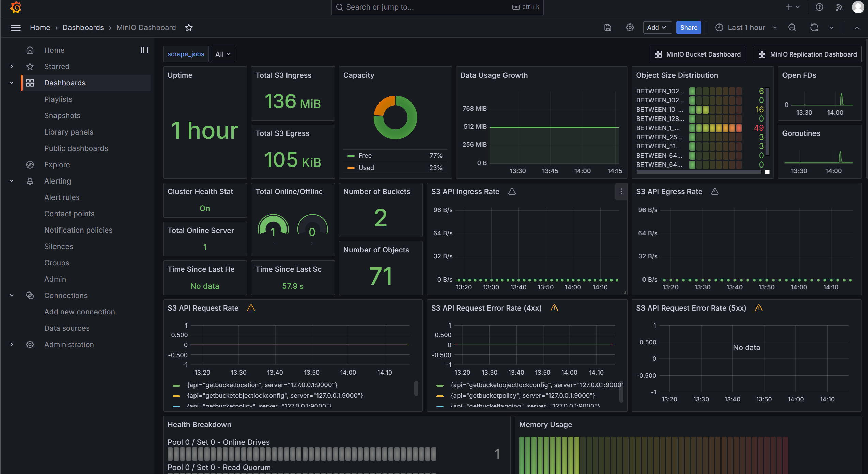The height and width of the screenshot is (474, 868).
Task: Open the scrape_jobs All dropdown
Action: tap(223, 54)
